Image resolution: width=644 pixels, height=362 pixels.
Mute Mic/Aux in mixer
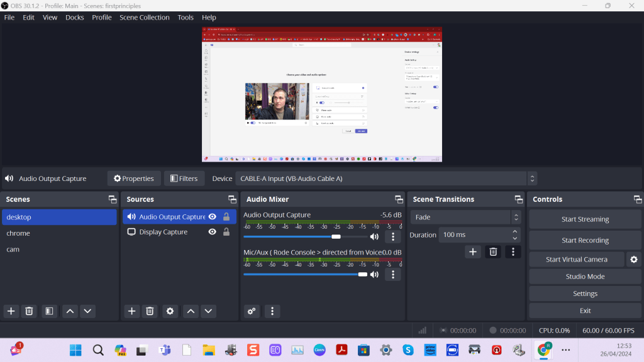point(374,274)
